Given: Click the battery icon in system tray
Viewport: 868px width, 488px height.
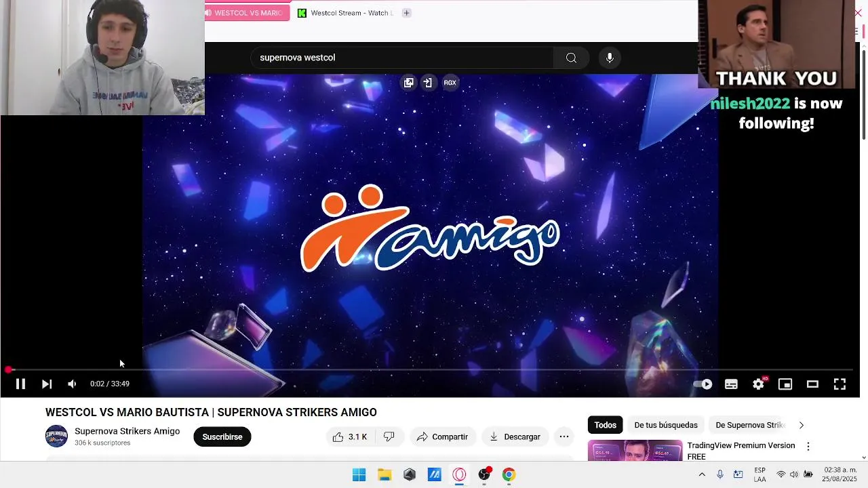Looking at the screenshot, I should 808,474.
